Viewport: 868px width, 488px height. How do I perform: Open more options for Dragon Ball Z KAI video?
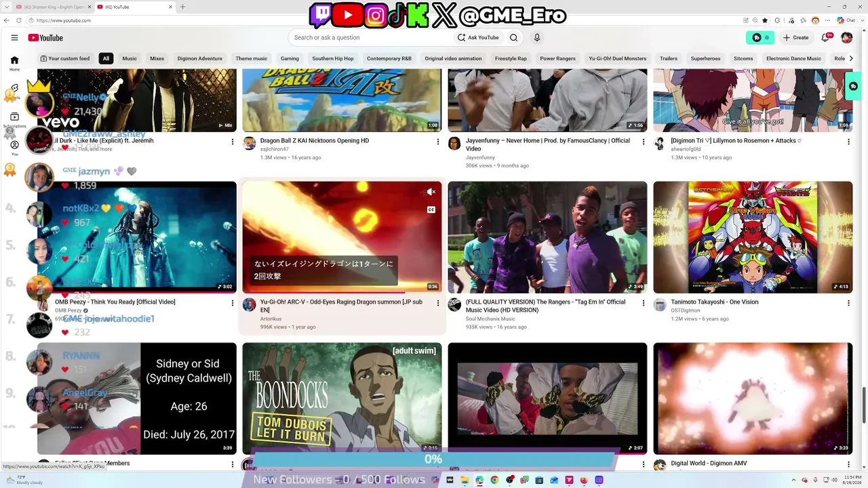click(438, 142)
